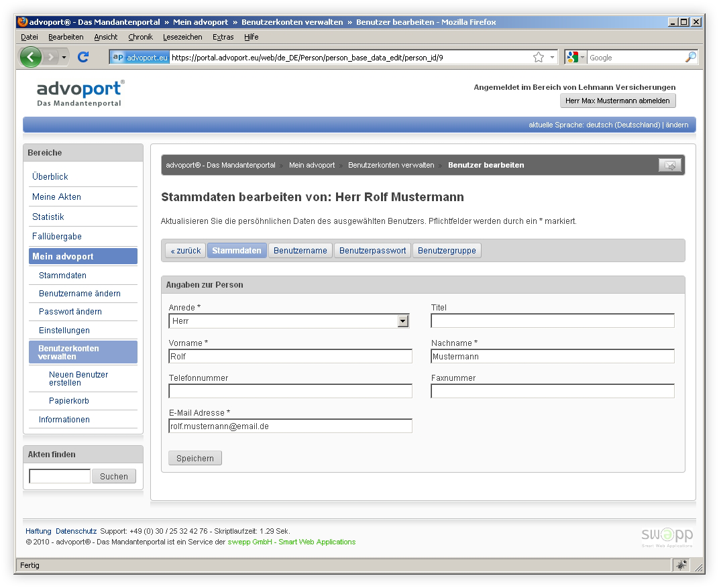
Task: Click the advoport.eu site identity badge
Action: [140, 57]
